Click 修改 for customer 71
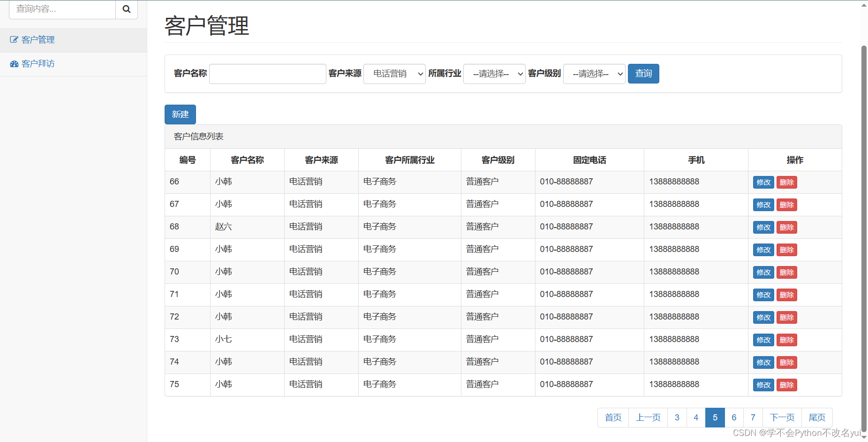This screenshot has width=868, height=442. point(763,295)
